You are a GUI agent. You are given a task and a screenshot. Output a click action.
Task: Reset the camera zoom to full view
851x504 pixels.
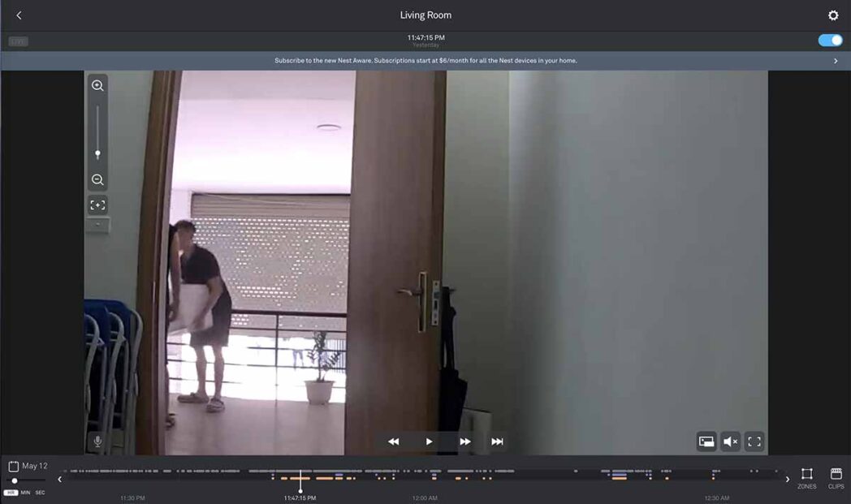coord(97,205)
